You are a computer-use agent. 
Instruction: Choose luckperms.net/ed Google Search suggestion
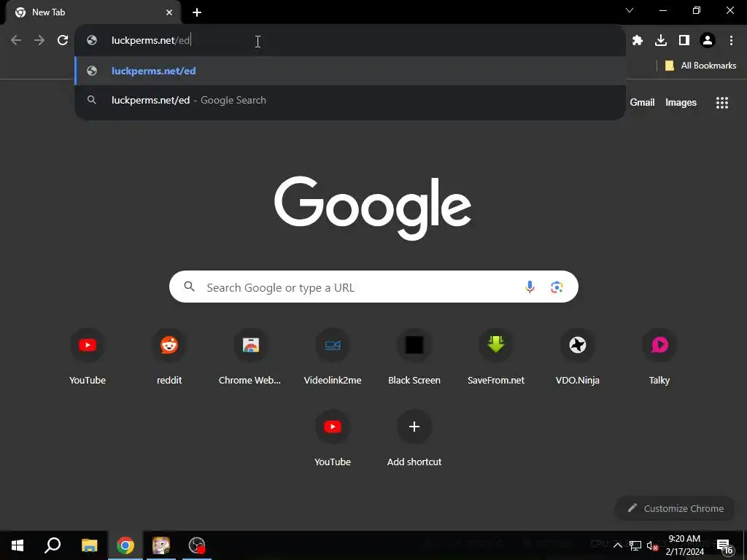(350, 100)
